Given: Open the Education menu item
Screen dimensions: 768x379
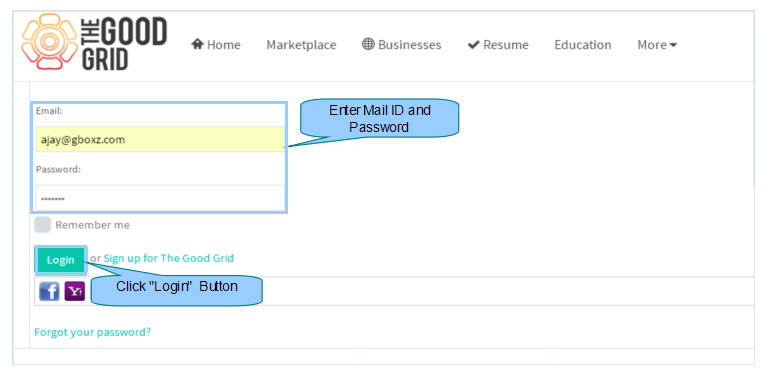Looking at the screenshot, I should pos(583,45).
